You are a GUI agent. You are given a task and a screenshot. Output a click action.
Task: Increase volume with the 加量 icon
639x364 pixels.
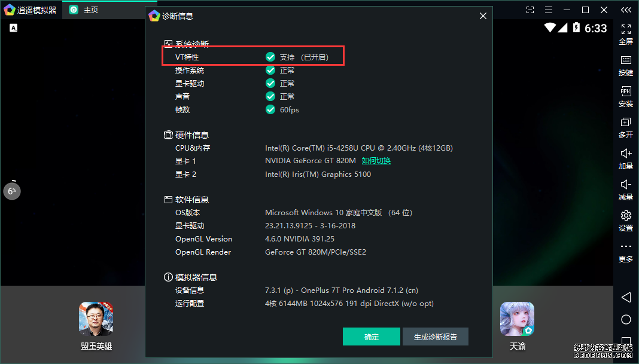click(x=626, y=159)
